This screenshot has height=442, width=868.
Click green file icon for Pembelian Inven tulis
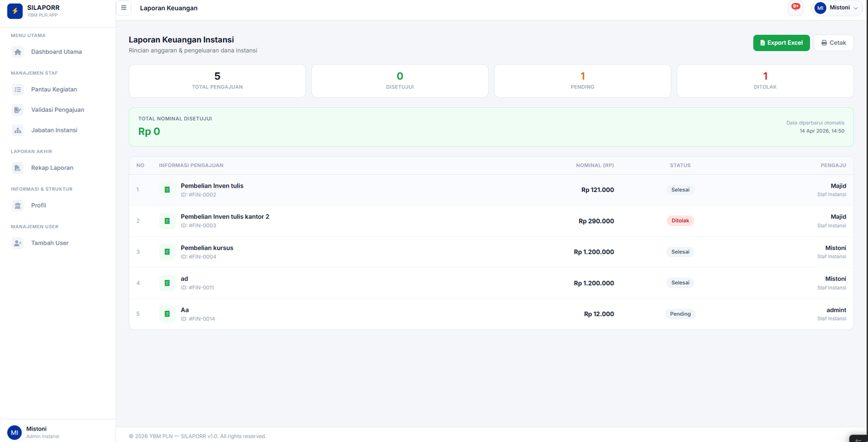(x=167, y=190)
